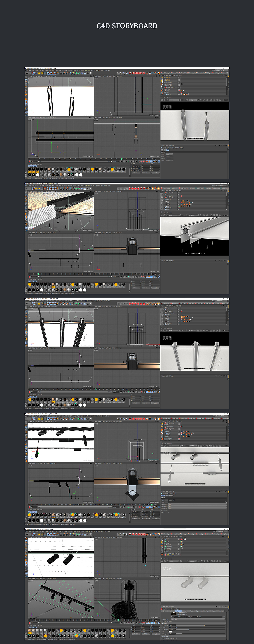The width and height of the screenshot is (254, 644).
Task: Click the path browse button in bottom window
Action: click(x=224, y=617)
